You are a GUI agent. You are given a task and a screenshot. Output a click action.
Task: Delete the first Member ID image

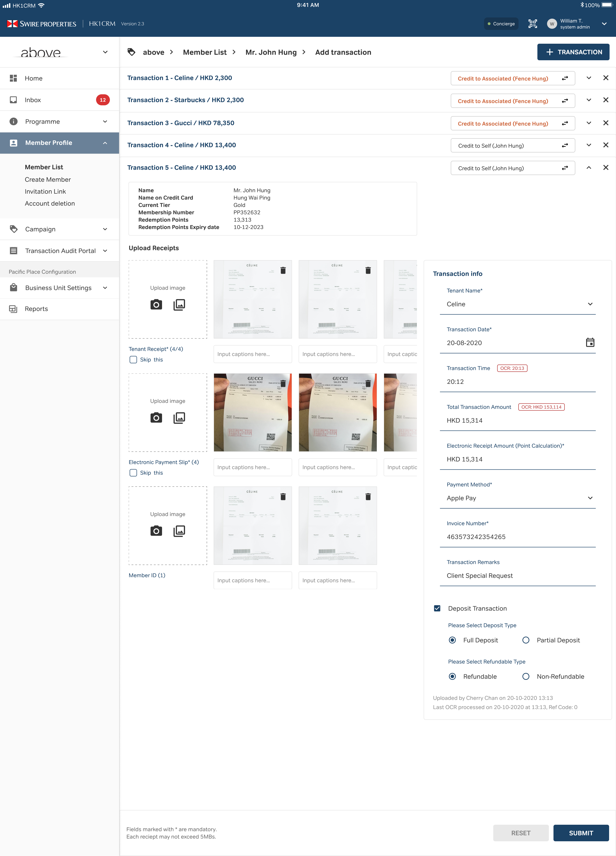pos(283,497)
